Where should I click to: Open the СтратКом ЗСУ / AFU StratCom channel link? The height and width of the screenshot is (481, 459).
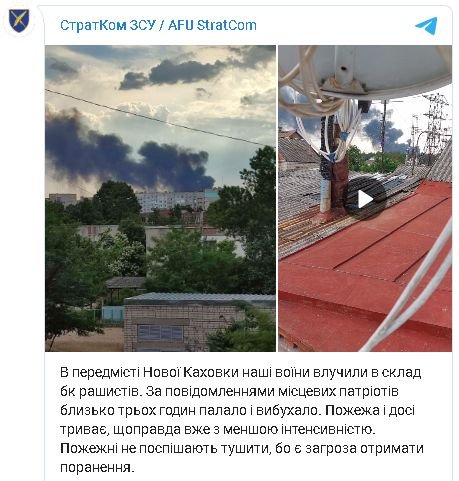coord(158,25)
